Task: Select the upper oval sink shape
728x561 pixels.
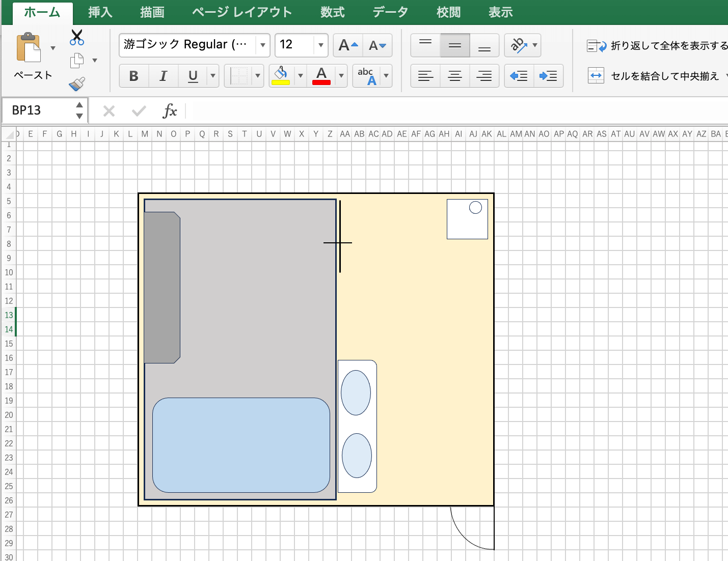Action: pos(356,392)
